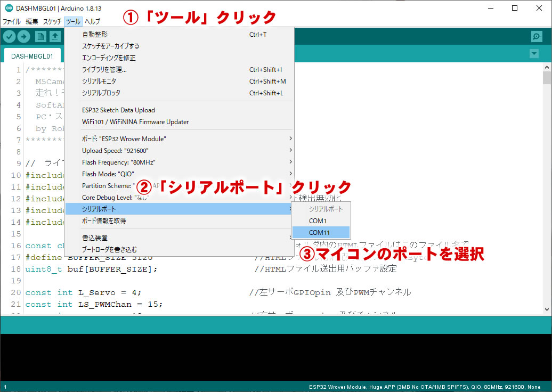Viewport: 552px width, 392px height.
Task: Click the const int LS_PWMChan = 15 line
Action: point(94,304)
